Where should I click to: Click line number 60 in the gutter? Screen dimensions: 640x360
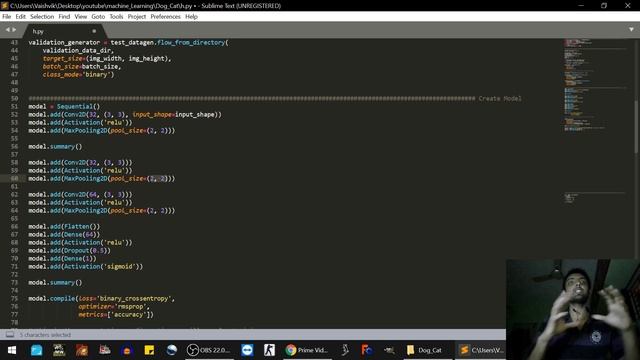14,178
